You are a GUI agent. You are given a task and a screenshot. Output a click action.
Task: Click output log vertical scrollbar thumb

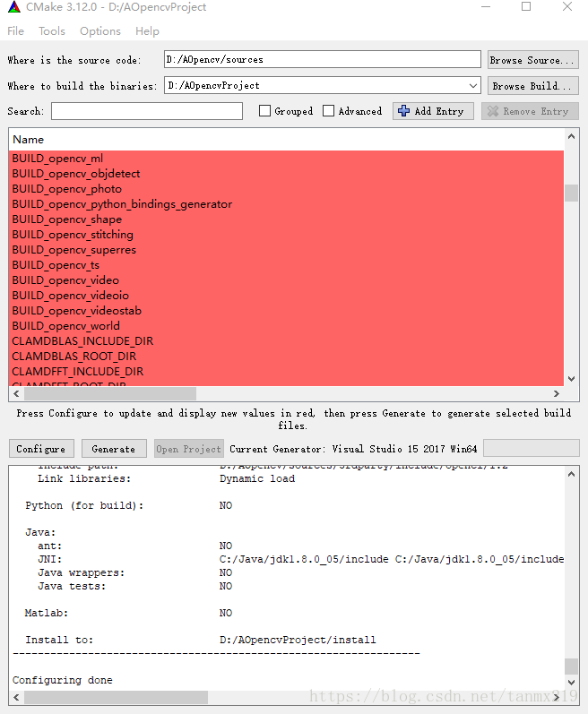coord(571,667)
